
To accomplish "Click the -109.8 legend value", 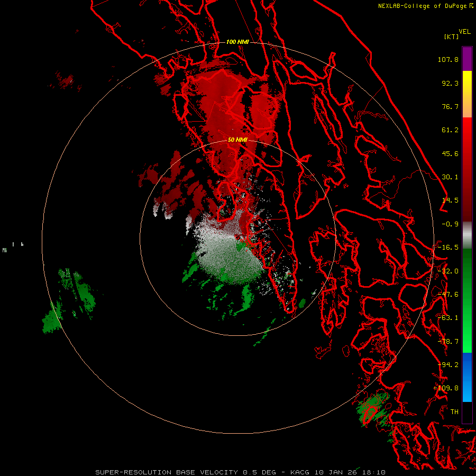I will [x=446, y=388].
